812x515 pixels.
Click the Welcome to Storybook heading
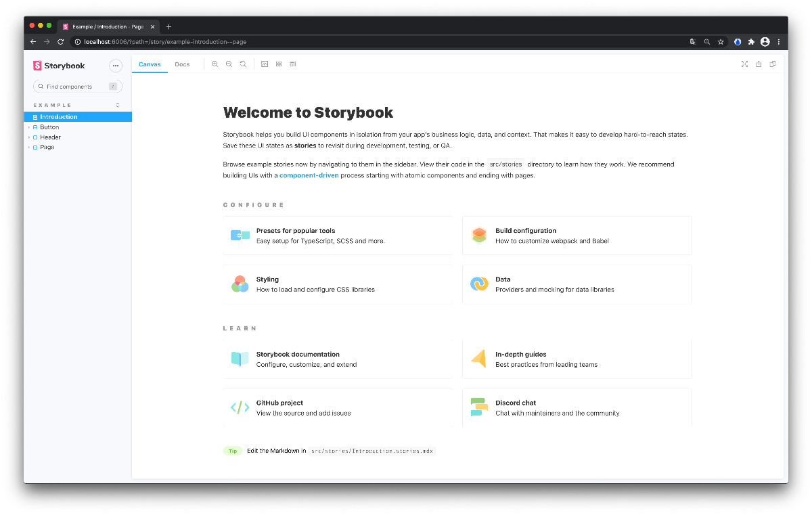(309, 113)
